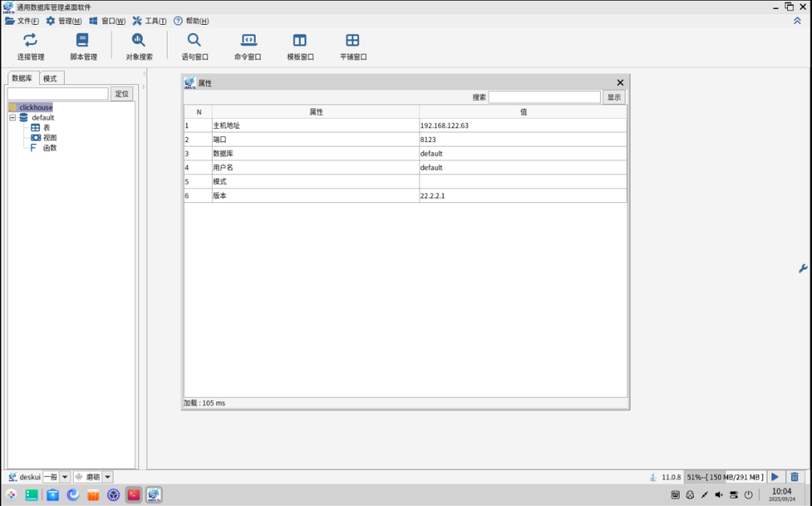This screenshot has height=506, width=812.
Task: Open the keyboard icon in system tray
Action: (675, 495)
